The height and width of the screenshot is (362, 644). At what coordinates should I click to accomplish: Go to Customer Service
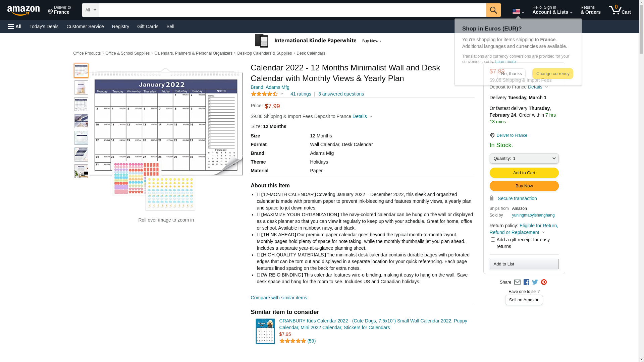coord(85,26)
